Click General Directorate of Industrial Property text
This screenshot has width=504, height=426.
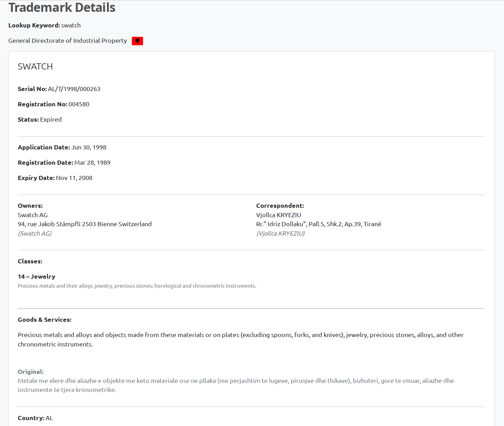click(67, 41)
